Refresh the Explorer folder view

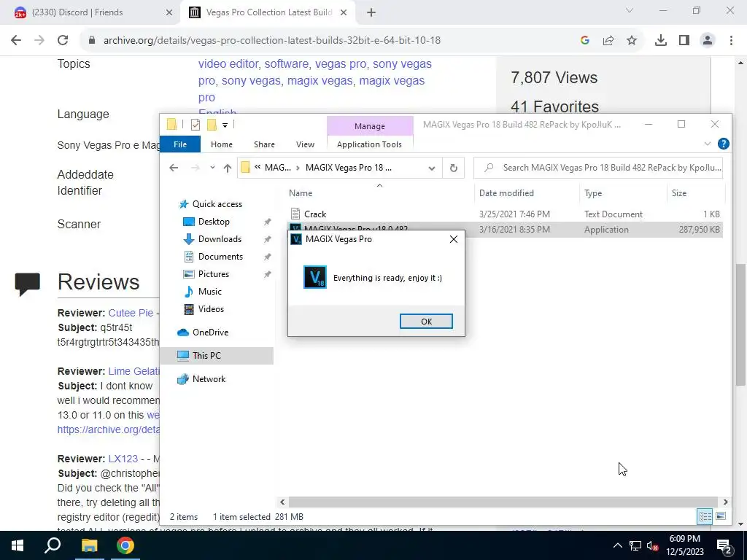point(454,168)
